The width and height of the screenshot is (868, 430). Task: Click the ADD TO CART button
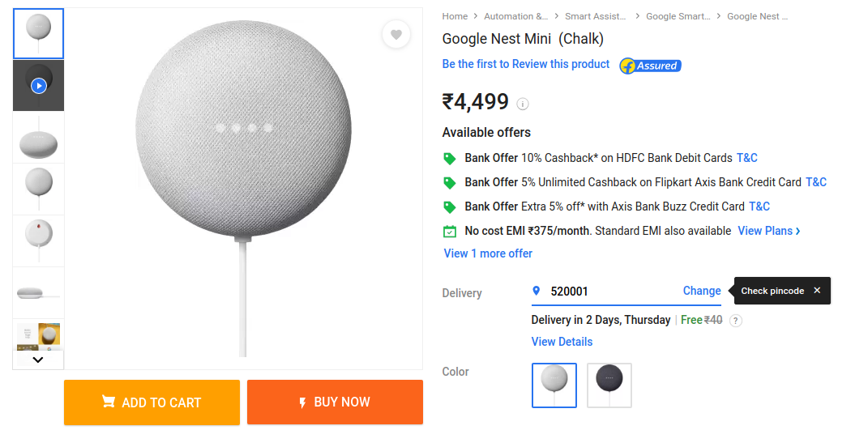pyautogui.click(x=152, y=402)
